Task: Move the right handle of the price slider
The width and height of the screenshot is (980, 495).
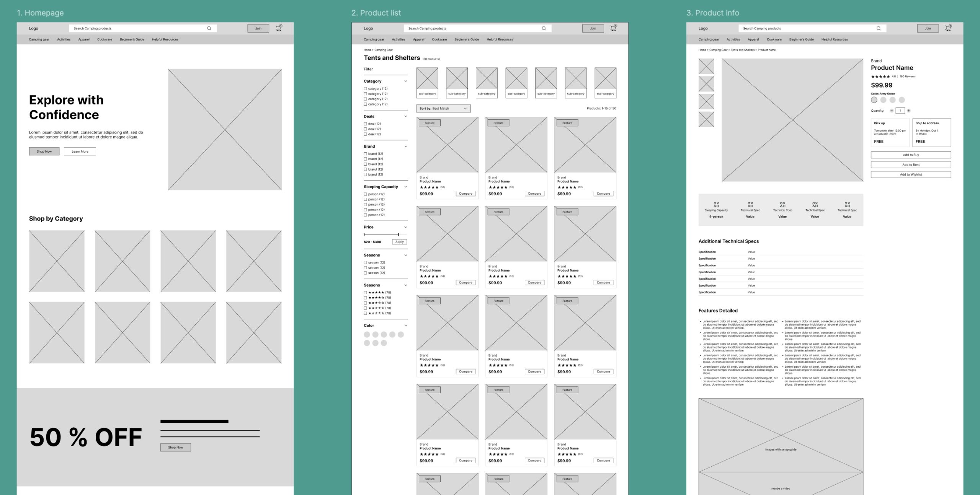Action: tap(398, 234)
